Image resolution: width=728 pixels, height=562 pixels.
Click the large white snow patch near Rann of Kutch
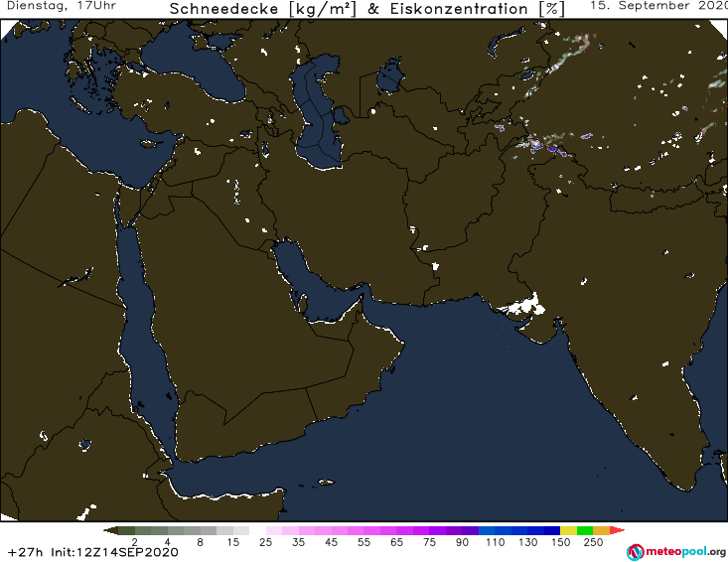coord(523,306)
